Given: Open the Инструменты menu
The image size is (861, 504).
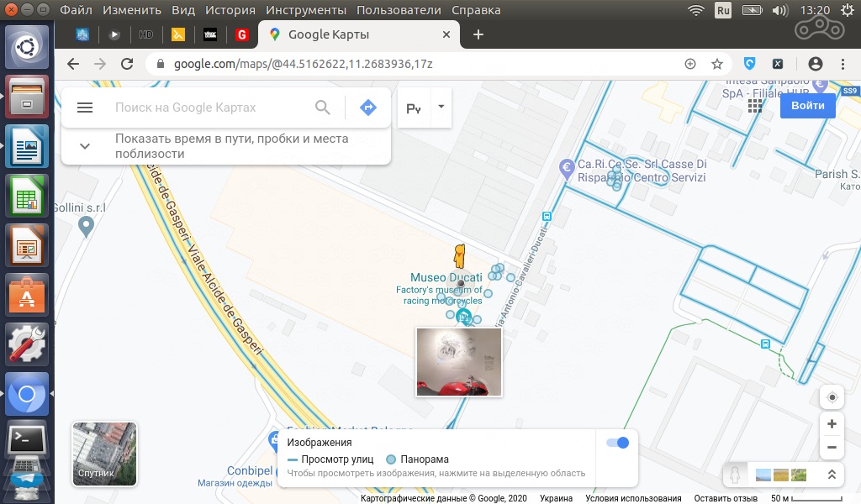Looking at the screenshot, I should 306,10.
